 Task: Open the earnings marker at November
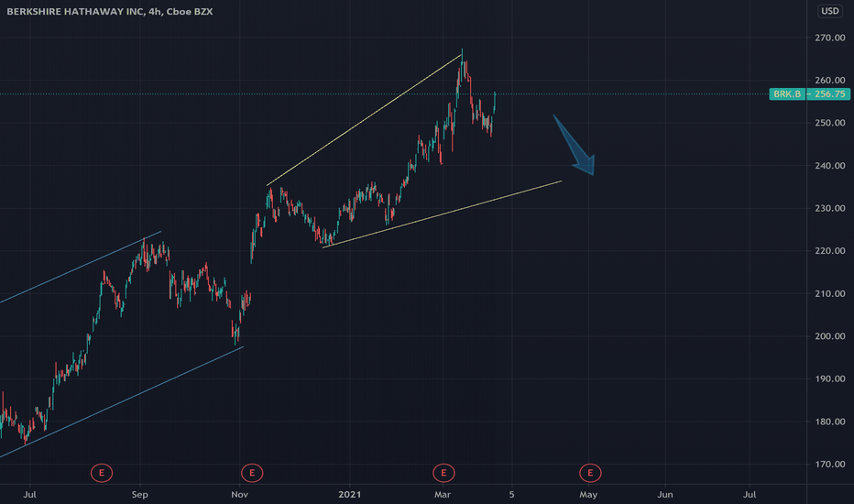pyautogui.click(x=252, y=473)
